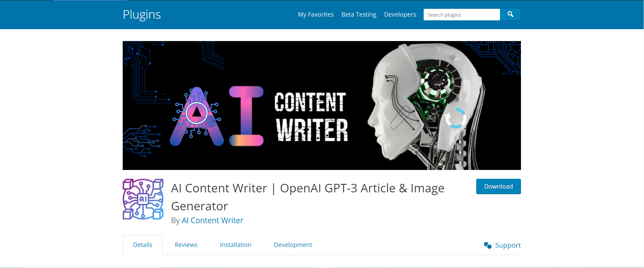
Task: View the Development tab
Action: tap(293, 245)
